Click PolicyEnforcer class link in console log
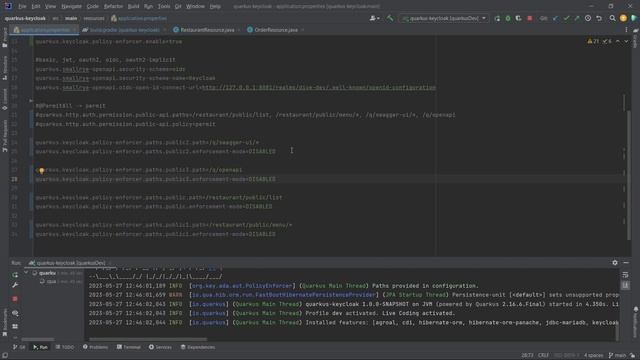Viewport: 640px width, 360px height. click(242, 286)
